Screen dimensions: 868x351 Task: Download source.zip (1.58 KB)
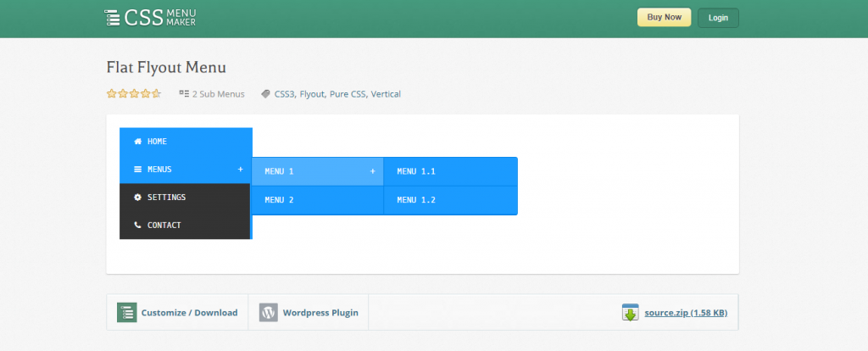(x=686, y=313)
